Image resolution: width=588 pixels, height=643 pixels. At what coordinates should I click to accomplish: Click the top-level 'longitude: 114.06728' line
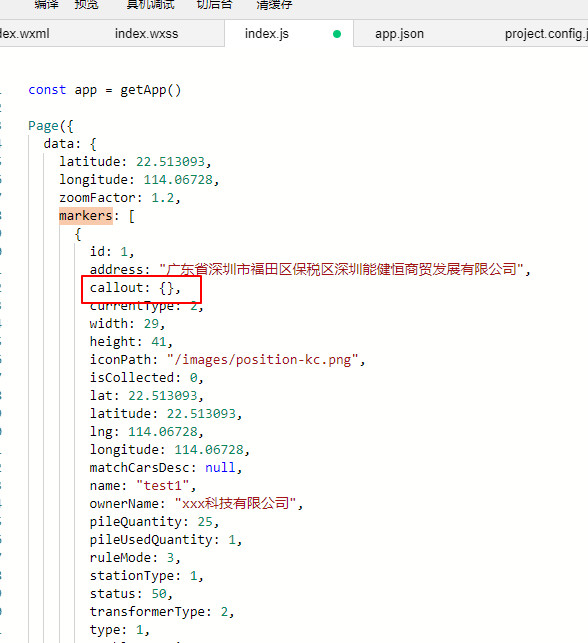pyautogui.click(x=139, y=180)
